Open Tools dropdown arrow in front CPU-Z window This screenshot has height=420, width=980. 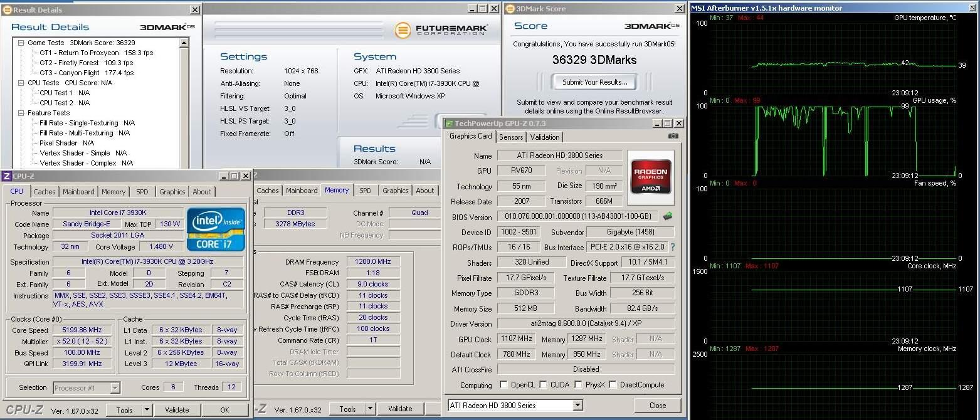click(147, 410)
